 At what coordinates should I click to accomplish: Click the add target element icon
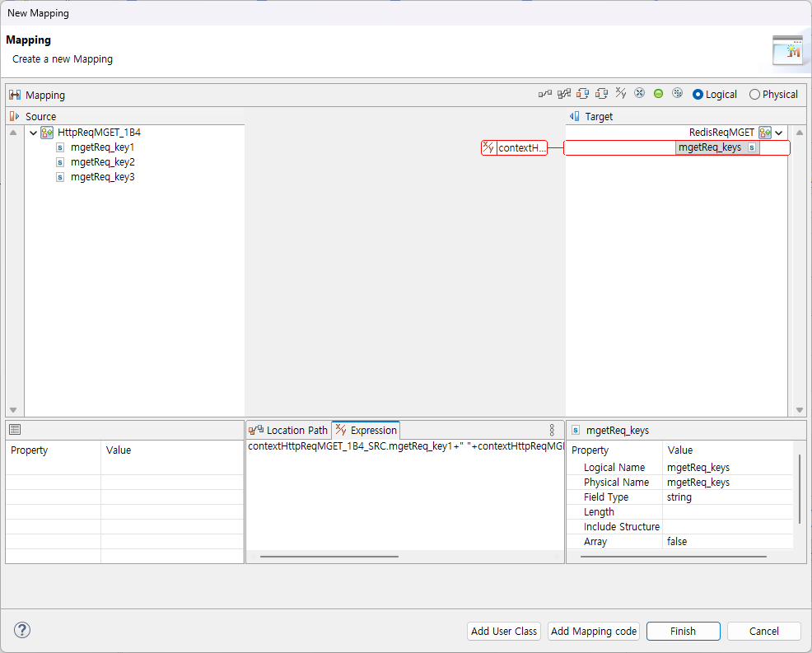(602, 93)
